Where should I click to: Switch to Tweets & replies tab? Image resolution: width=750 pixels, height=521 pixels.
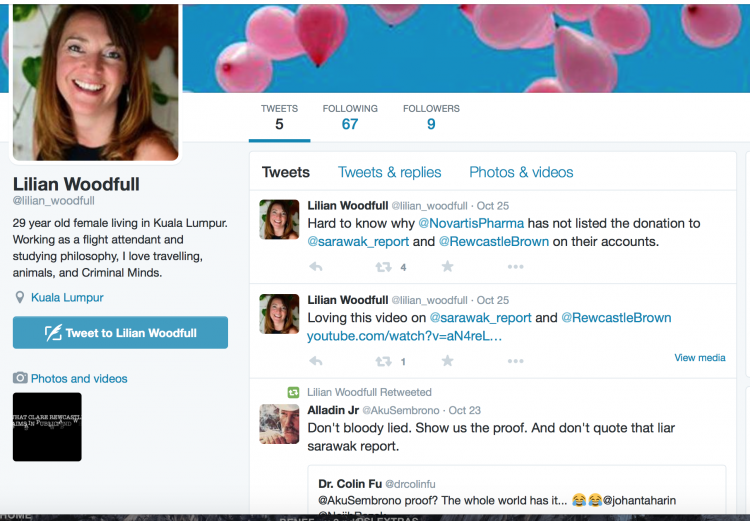[x=389, y=172]
